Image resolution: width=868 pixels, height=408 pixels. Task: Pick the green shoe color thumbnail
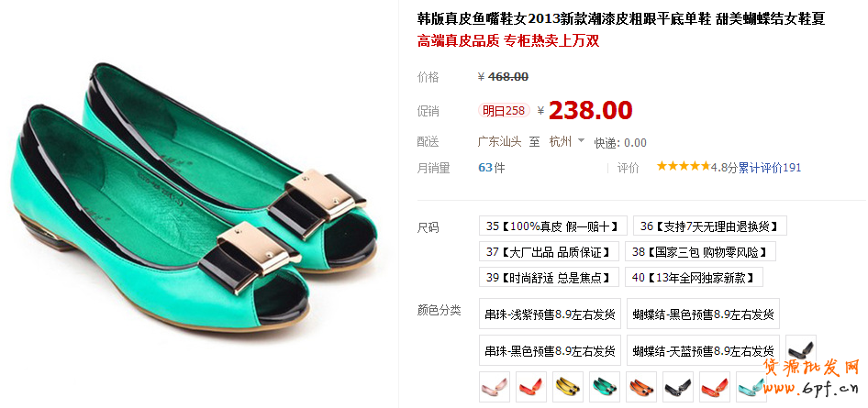(x=605, y=386)
